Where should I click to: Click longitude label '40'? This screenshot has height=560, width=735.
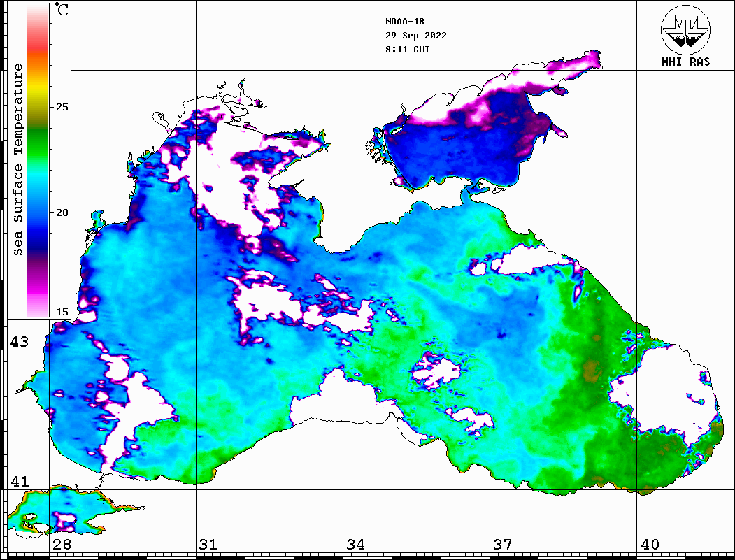650,544
